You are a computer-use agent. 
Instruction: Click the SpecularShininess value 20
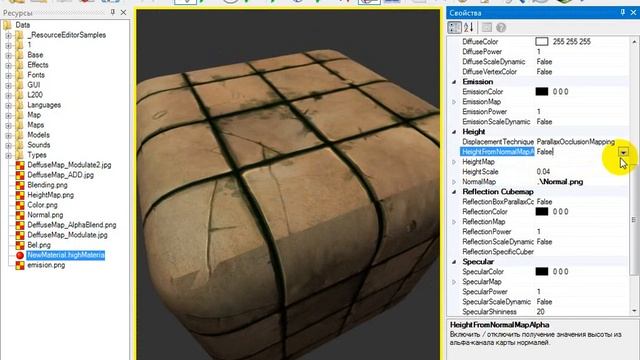[540, 312]
